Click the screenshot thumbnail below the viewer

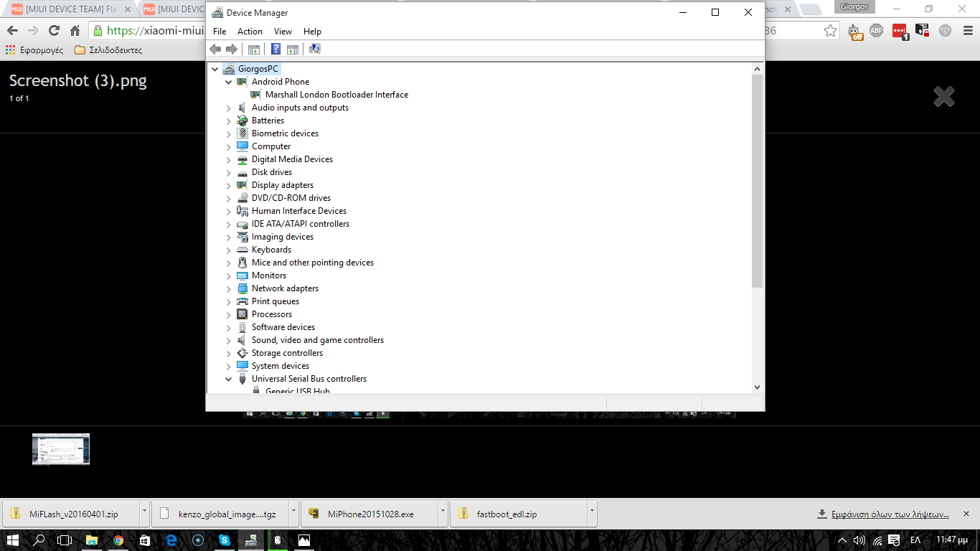click(61, 449)
